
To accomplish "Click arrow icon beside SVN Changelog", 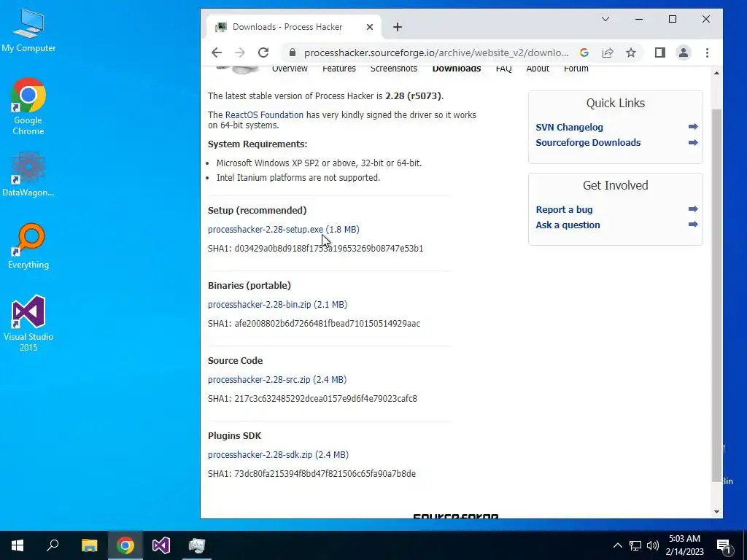I will click(693, 127).
